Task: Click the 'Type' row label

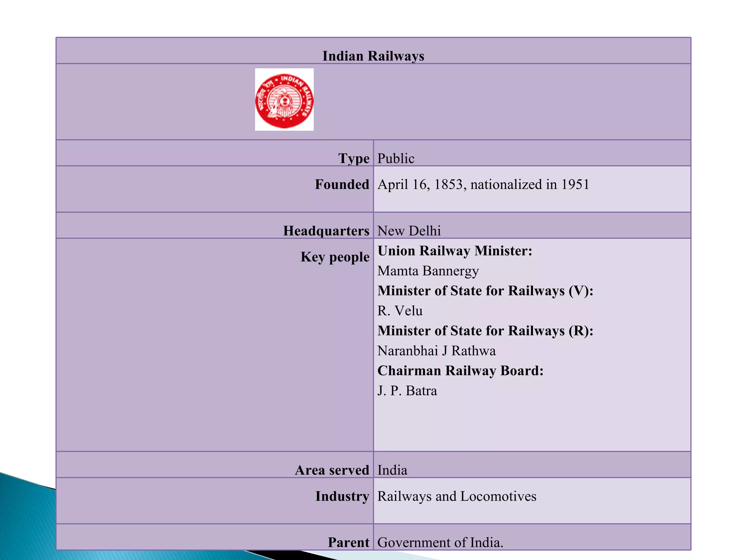Action: point(354,159)
